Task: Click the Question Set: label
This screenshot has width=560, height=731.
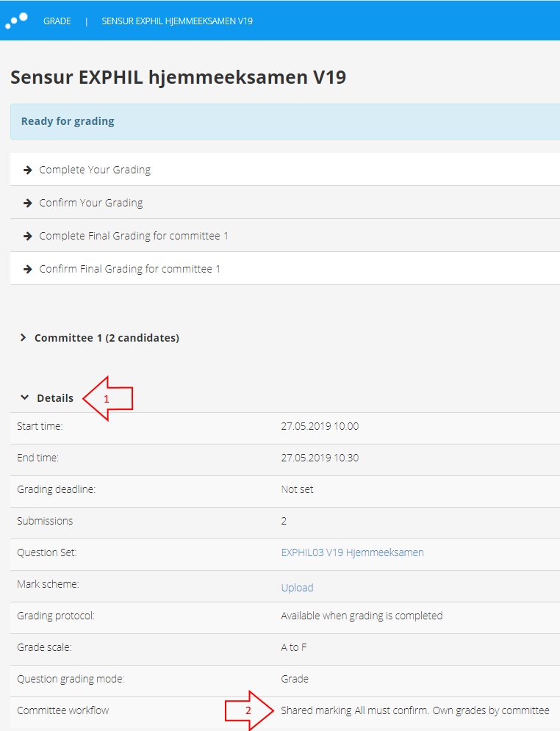Action: [x=46, y=552]
